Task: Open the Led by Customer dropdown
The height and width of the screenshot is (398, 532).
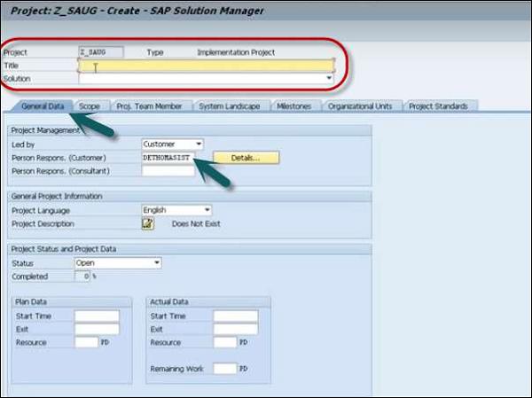Action: coord(172,144)
